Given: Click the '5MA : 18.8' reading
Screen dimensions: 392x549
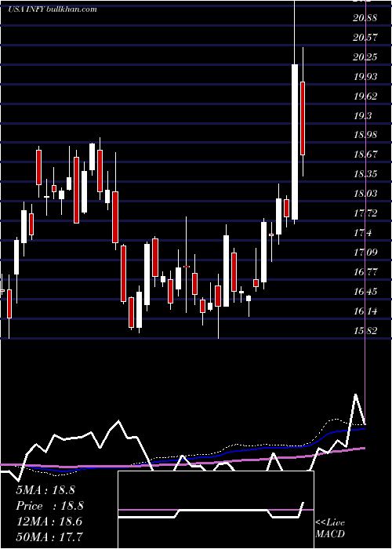Looking at the screenshot, I should tap(45, 490).
